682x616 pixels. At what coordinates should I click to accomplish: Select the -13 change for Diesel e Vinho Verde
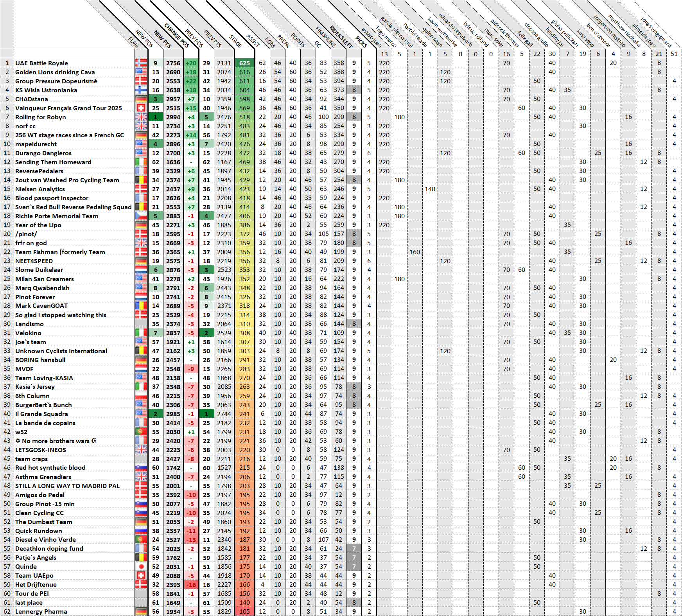click(x=191, y=540)
